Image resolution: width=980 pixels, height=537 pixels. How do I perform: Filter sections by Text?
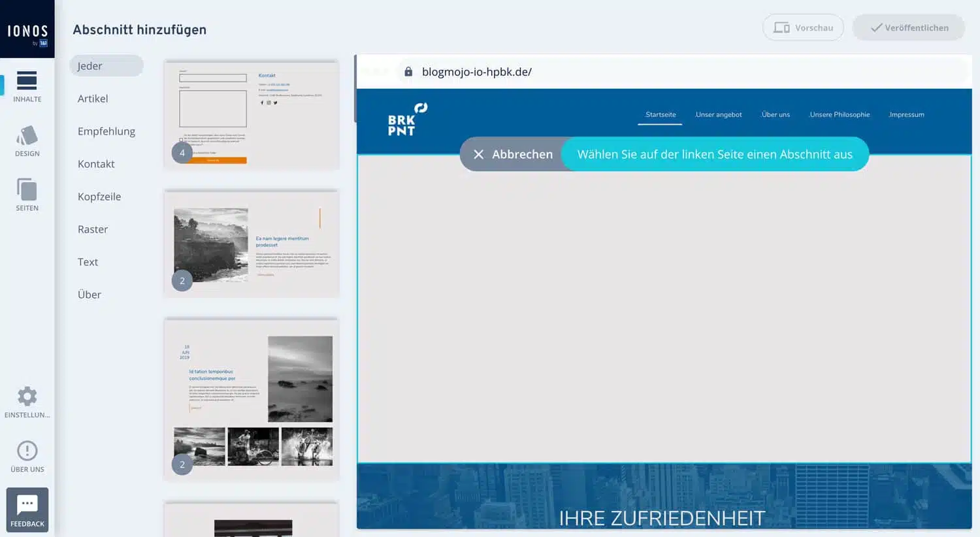(88, 261)
